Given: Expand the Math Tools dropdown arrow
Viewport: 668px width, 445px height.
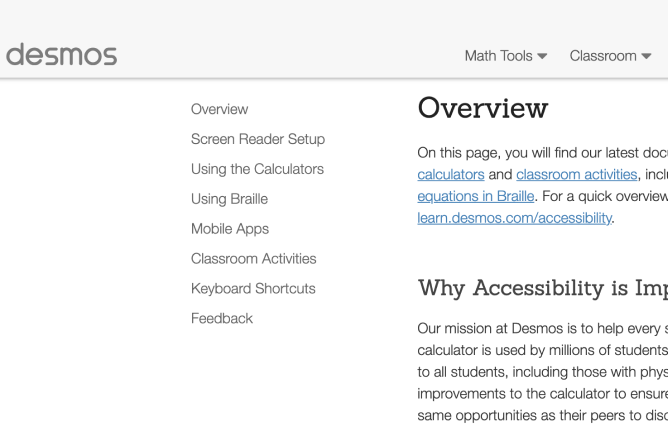Looking at the screenshot, I should point(543,57).
